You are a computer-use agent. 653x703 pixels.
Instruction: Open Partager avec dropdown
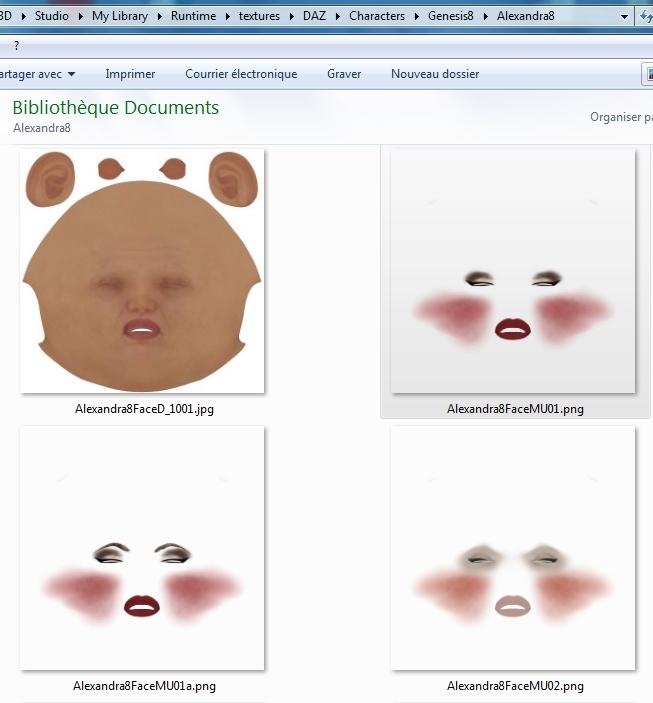(38, 74)
